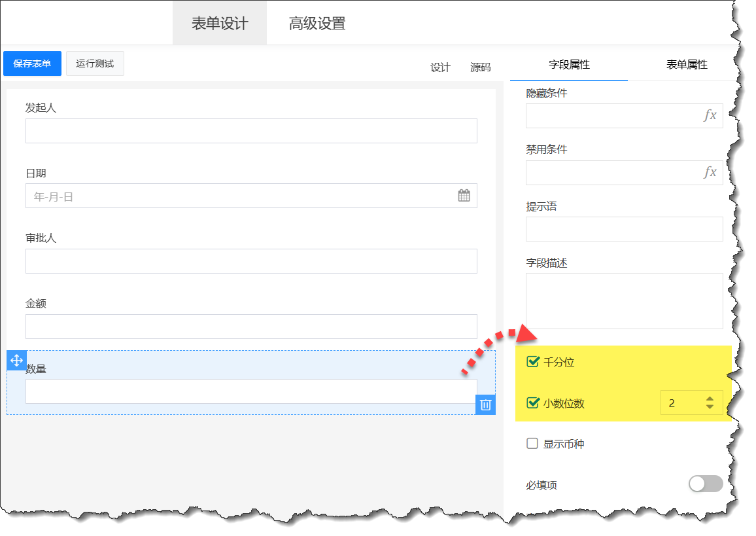The image size is (756, 536).
Task: Delete the 数量 field with trash icon
Action: pos(485,404)
